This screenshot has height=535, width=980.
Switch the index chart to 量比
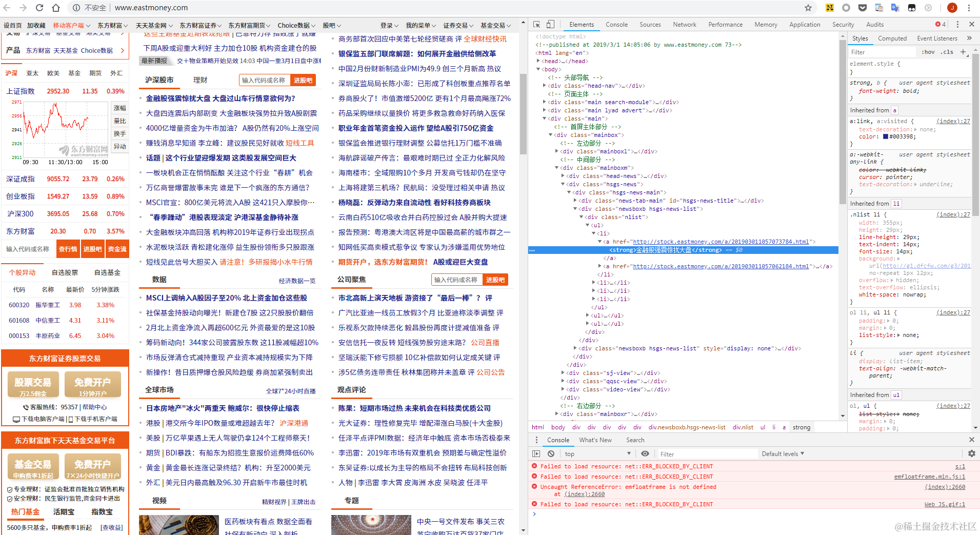(x=119, y=121)
